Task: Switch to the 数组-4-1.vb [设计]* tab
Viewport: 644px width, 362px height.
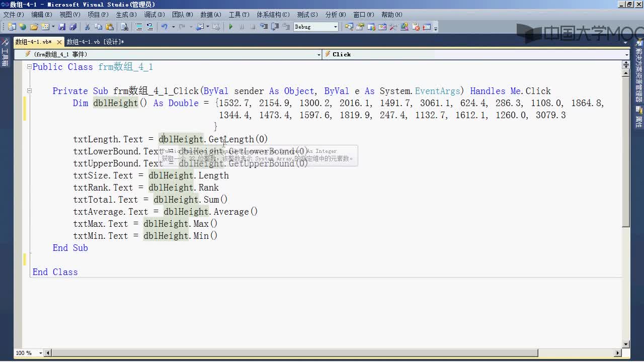Action: click(95, 42)
